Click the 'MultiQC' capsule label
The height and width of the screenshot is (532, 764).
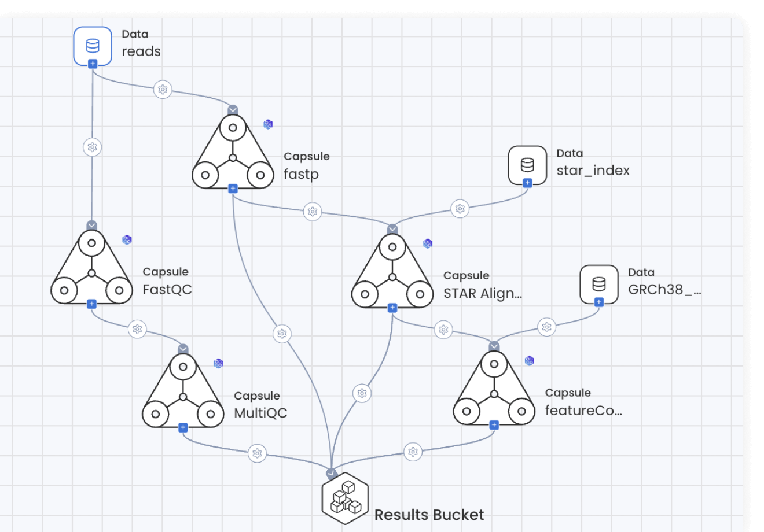260,413
